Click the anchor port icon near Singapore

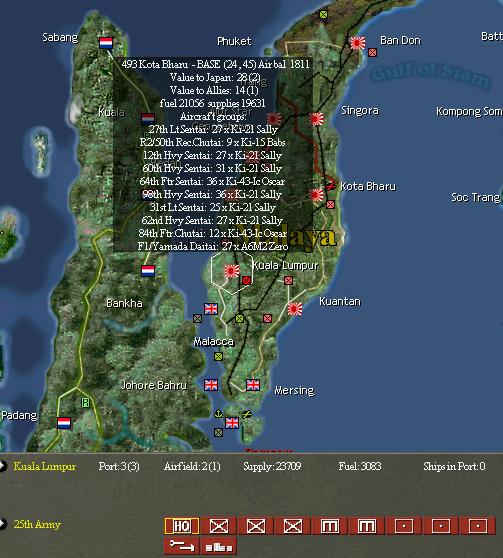218,414
